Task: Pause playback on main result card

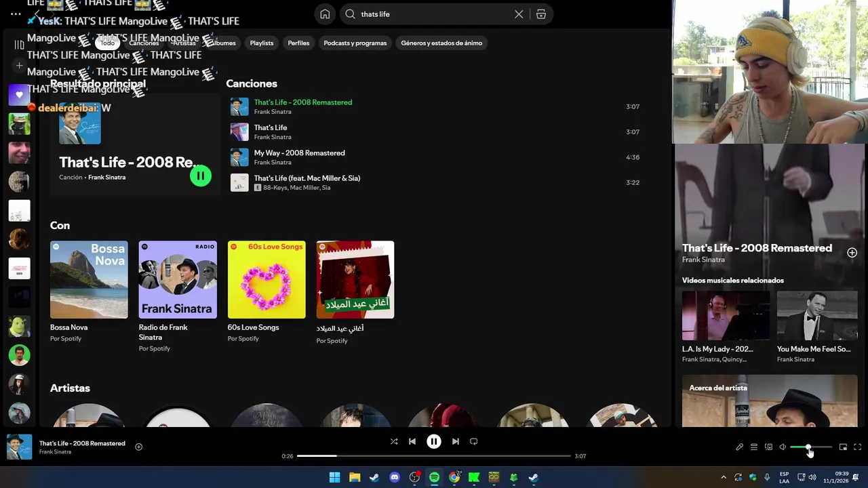Action: coord(200,176)
